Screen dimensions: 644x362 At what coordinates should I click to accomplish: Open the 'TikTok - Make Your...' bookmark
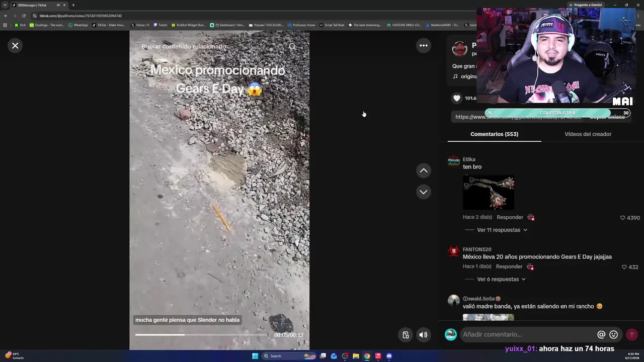click(x=109, y=25)
